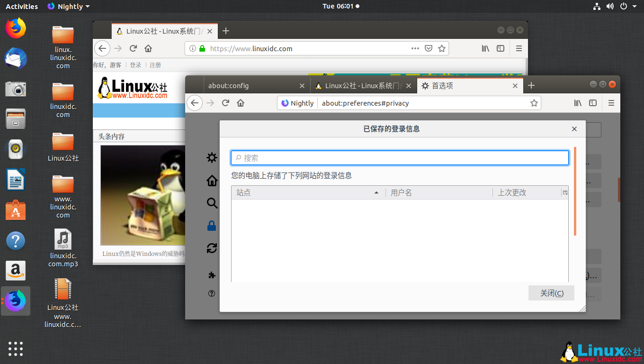Open Library icon in Nightly toolbar

(578, 103)
